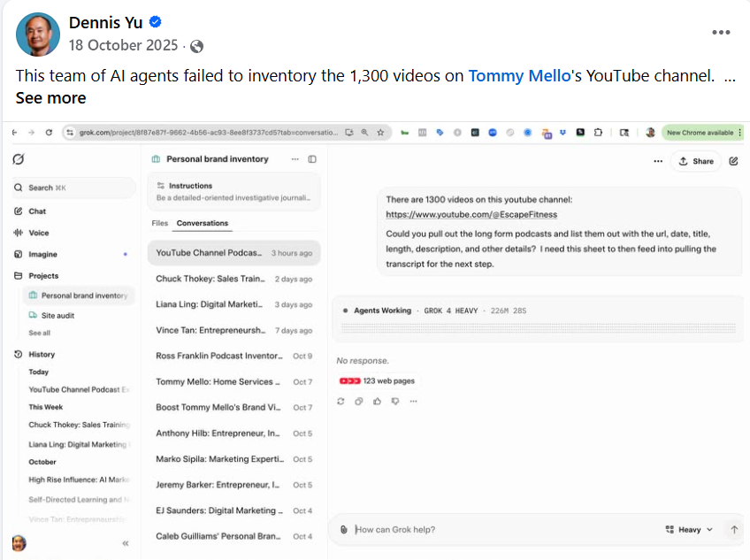The image size is (750, 560).
Task: Like the response with thumbs up
Action: tap(377, 401)
